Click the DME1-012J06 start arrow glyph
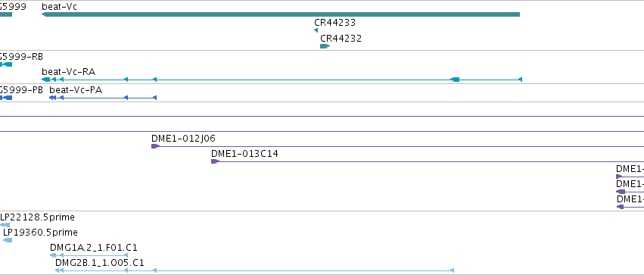Screen dimensions: 644x275 coord(155,146)
